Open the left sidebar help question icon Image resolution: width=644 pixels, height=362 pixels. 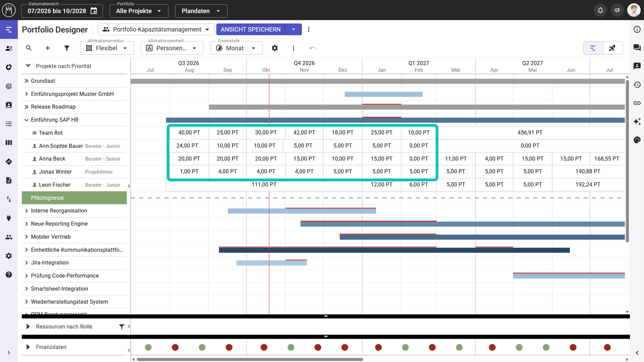(9, 275)
